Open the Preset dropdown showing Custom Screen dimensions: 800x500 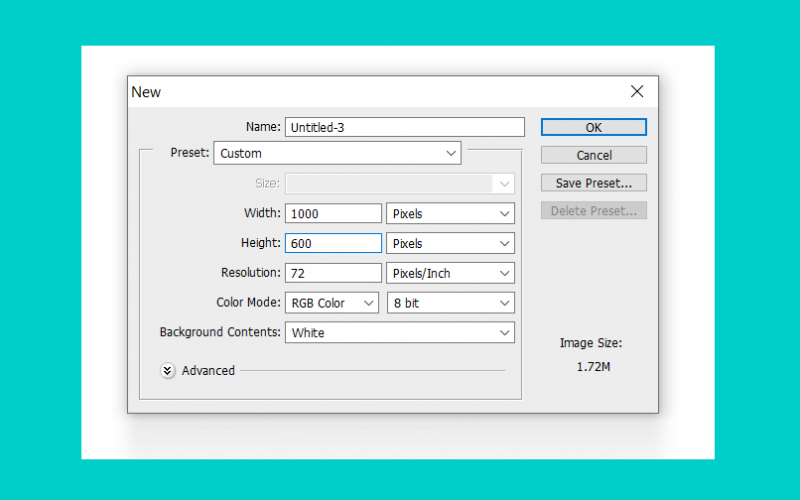(x=337, y=153)
